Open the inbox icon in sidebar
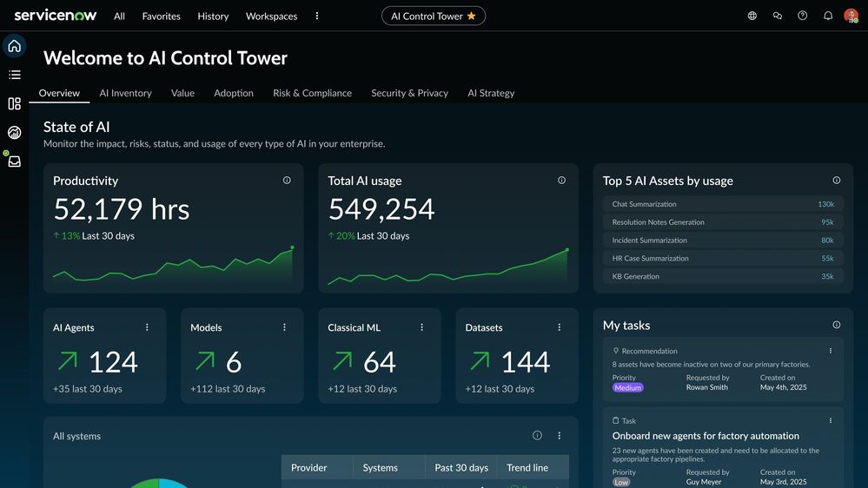The image size is (868, 488). pyautogui.click(x=14, y=162)
